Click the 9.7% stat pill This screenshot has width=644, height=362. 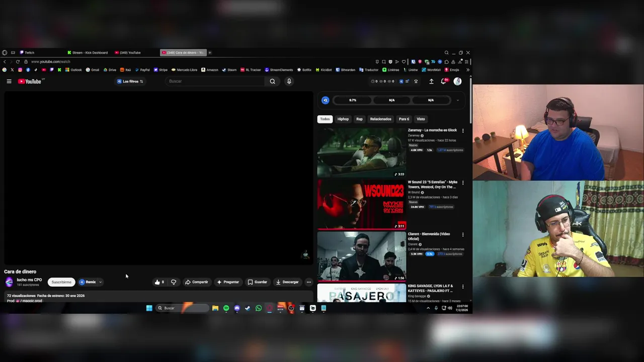point(353,100)
